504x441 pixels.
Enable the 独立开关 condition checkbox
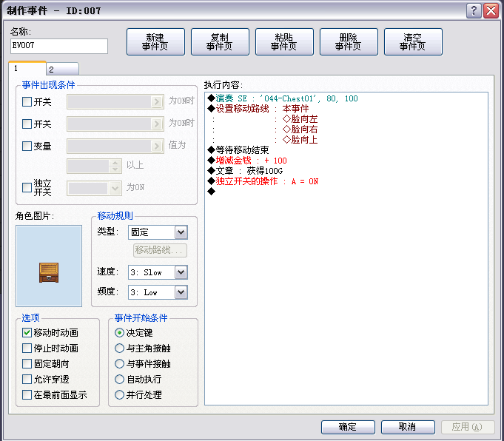click(x=27, y=187)
